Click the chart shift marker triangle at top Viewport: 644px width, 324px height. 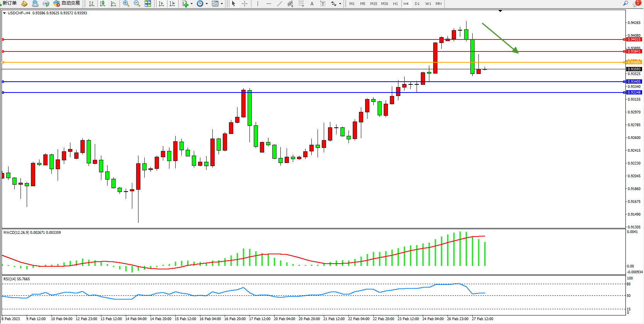[x=500, y=11]
